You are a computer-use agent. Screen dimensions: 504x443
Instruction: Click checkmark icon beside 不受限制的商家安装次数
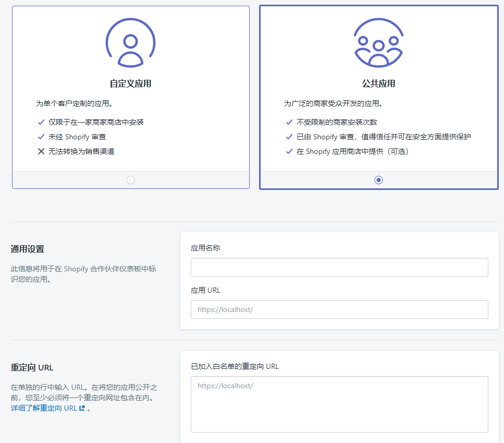point(289,122)
